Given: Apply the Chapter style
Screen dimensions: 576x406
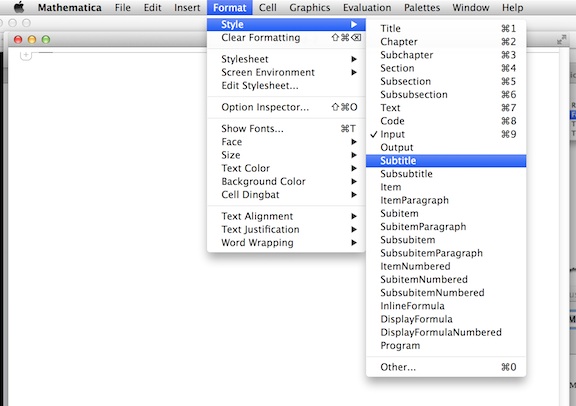Looking at the screenshot, I should [x=446, y=42].
